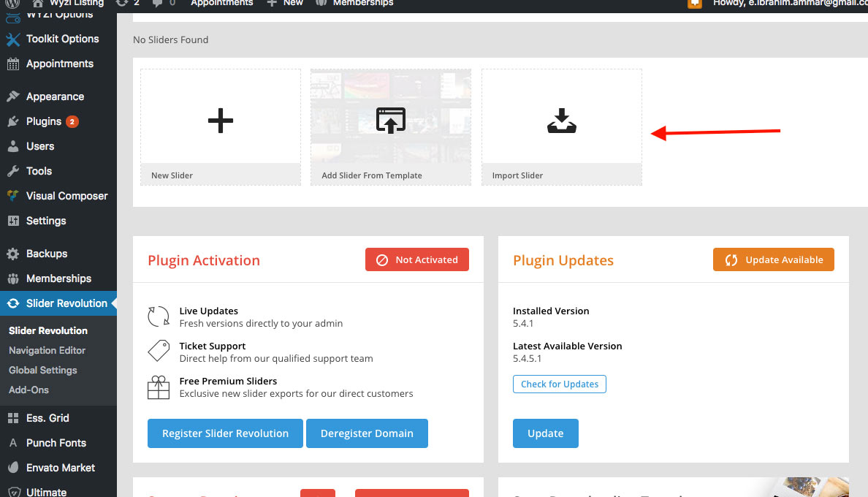Click the Import Slider label
Screen dimensions: 868x497
tap(517, 175)
